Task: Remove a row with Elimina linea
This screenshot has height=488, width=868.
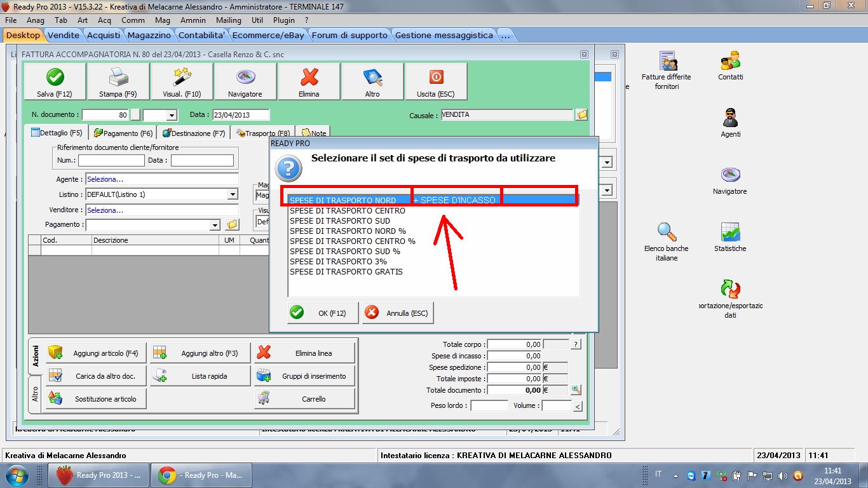Action: 304,353
